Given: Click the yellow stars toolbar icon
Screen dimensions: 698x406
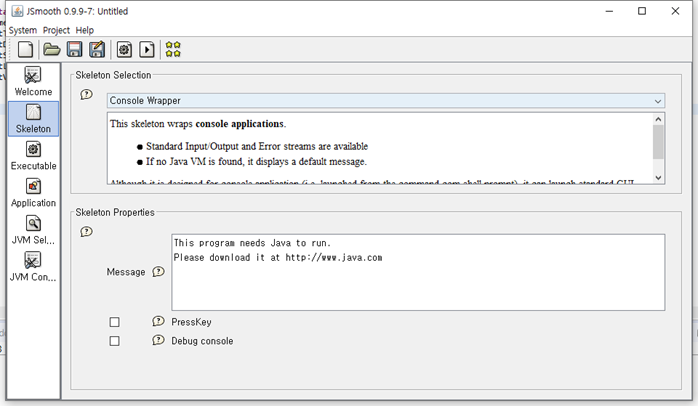Looking at the screenshot, I should 173,49.
